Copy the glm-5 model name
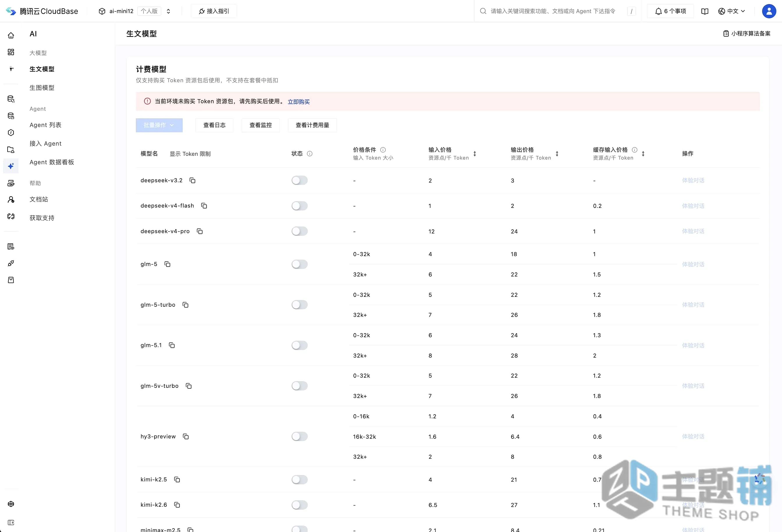The width and height of the screenshot is (782, 532). click(x=167, y=264)
